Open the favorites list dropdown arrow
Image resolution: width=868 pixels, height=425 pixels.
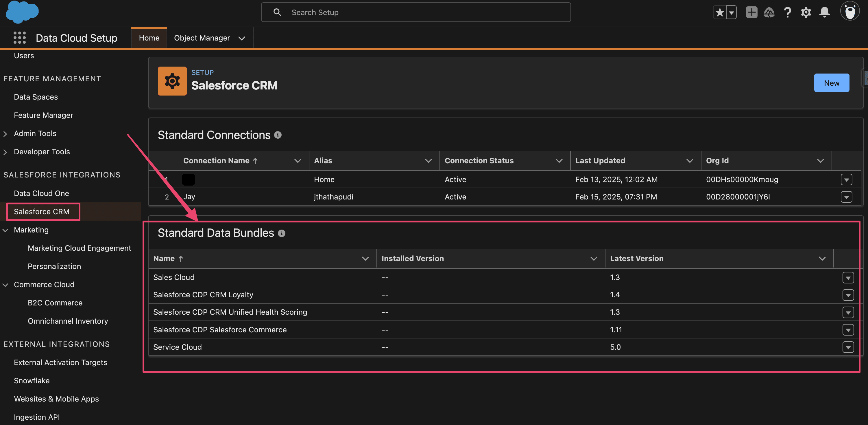click(732, 12)
